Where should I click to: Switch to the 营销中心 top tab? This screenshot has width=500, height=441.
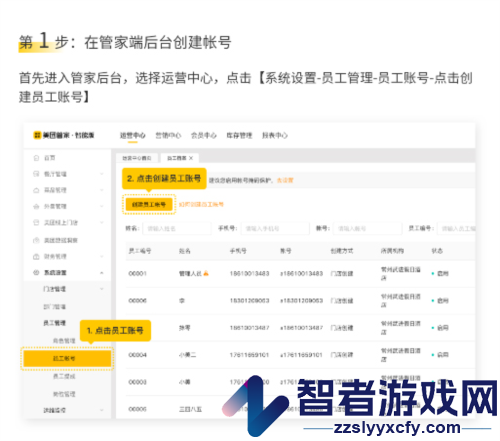tap(168, 135)
